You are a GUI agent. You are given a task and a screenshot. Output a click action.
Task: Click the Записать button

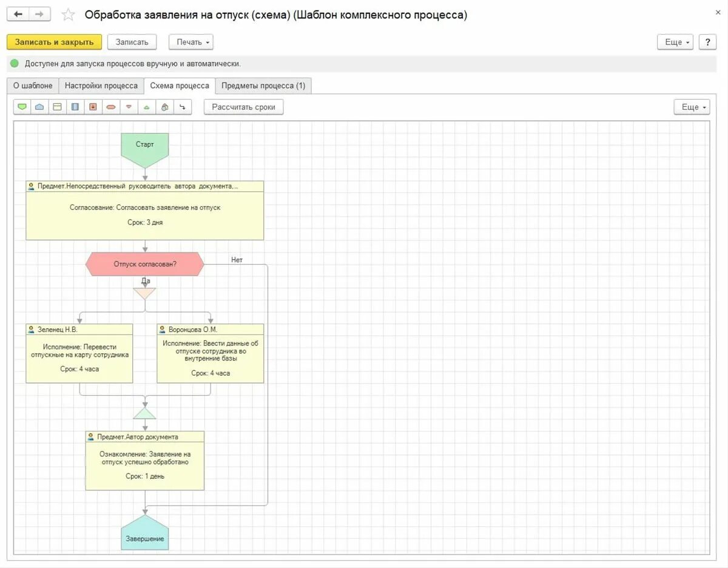pos(132,42)
